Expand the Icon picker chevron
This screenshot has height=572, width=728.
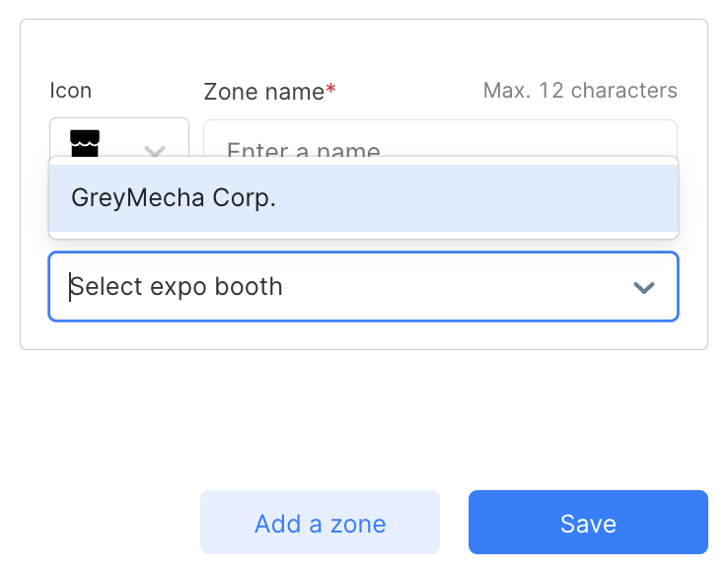pyautogui.click(x=155, y=150)
